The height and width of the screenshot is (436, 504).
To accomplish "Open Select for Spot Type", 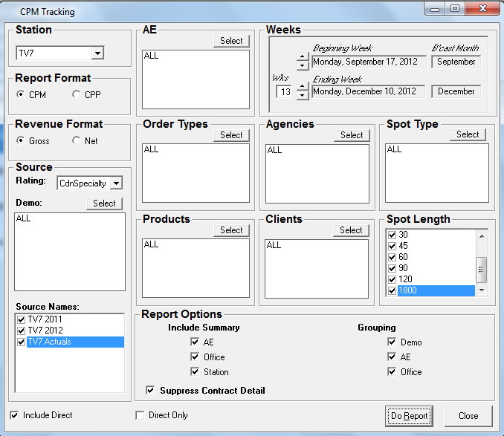I will pos(468,134).
